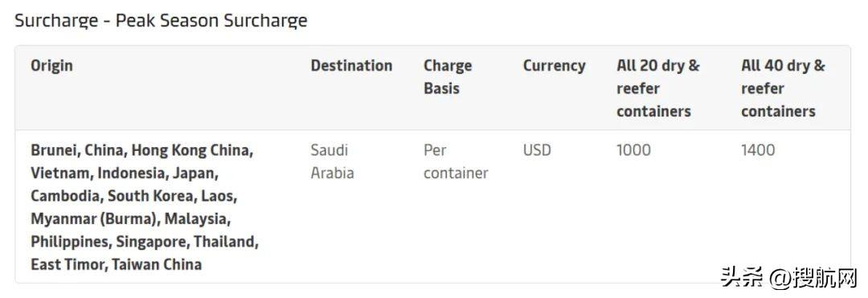The image size is (868, 298).
Task: Click Myanmar (Burma), Malaysia text line
Action: (131, 219)
